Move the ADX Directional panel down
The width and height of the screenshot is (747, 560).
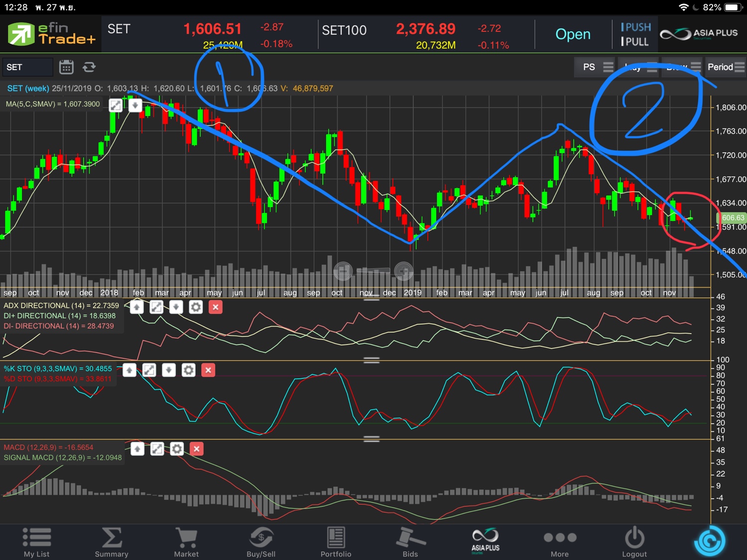click(x=176, y=307)
